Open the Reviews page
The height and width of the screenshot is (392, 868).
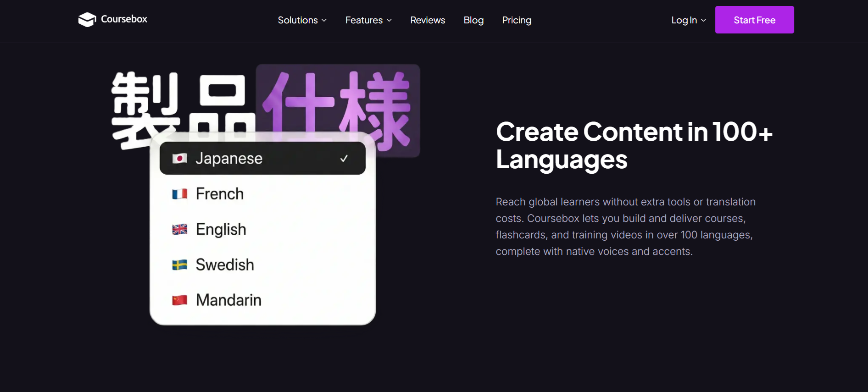coord(428,20)
